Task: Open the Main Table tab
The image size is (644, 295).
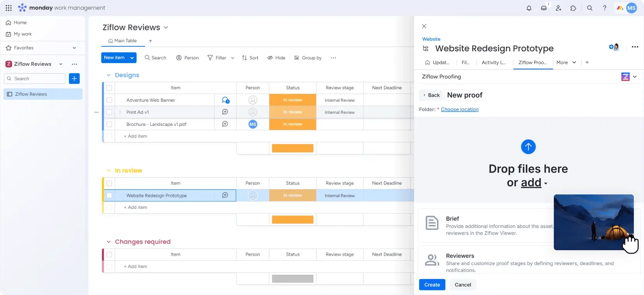Action: 123,41
